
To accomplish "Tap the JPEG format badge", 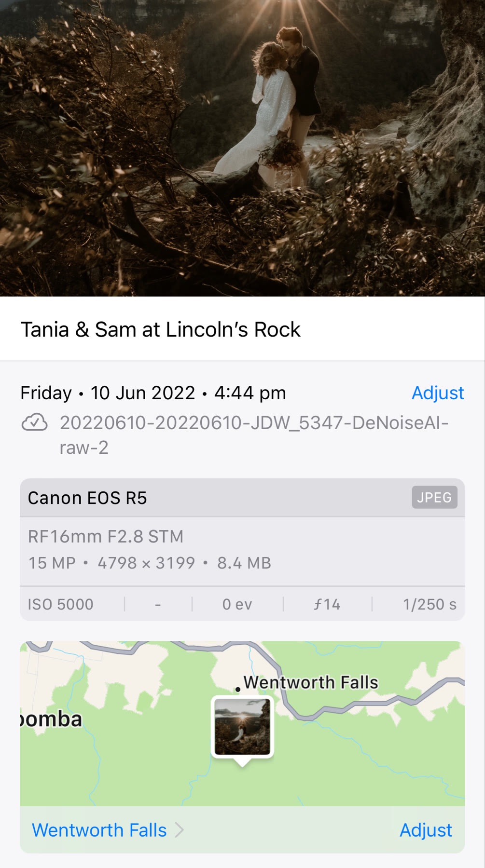I will (x=434, y=497).
